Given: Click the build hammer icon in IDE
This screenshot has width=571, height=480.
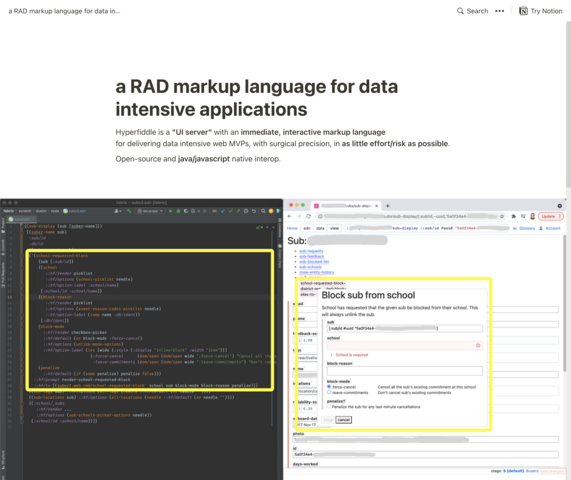Looking at the screenshot, I should 129,211.
